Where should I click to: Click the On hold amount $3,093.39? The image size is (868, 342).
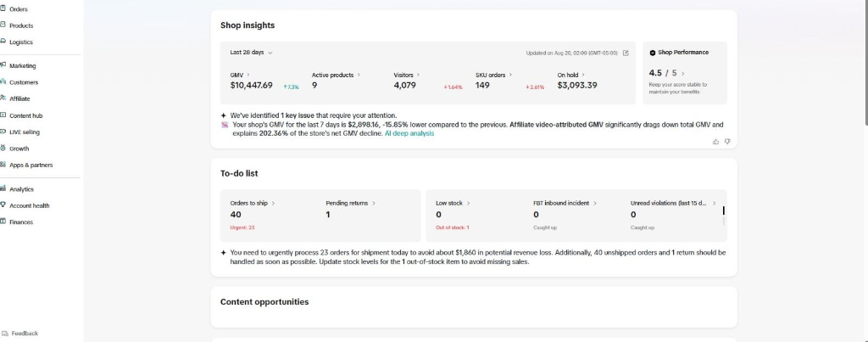click(x=577, y=86)
